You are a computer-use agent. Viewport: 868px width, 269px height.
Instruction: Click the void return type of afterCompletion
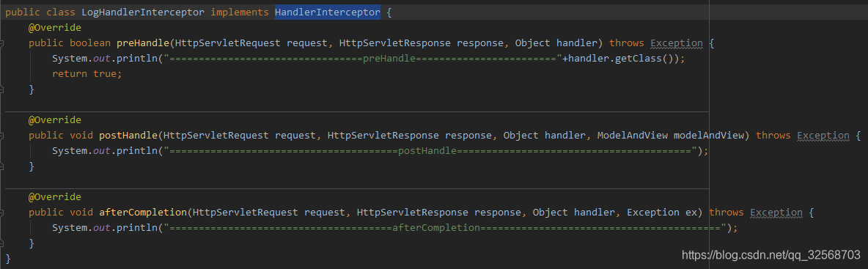(81, 213)
